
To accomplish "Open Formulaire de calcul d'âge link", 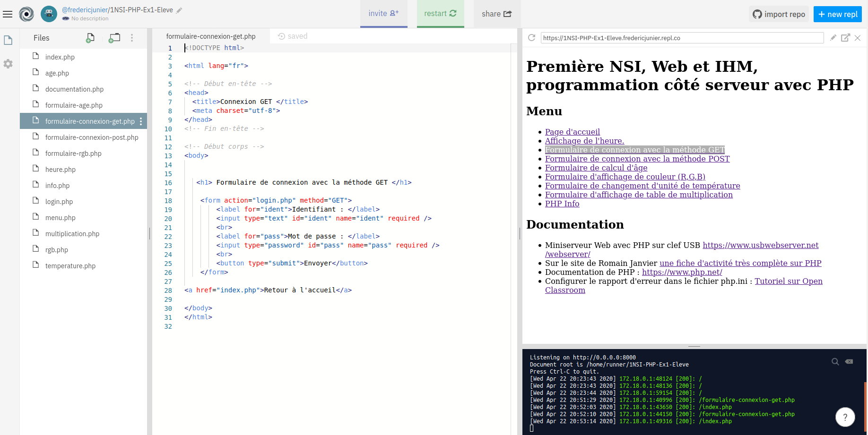I will click(x=596, y=168).
